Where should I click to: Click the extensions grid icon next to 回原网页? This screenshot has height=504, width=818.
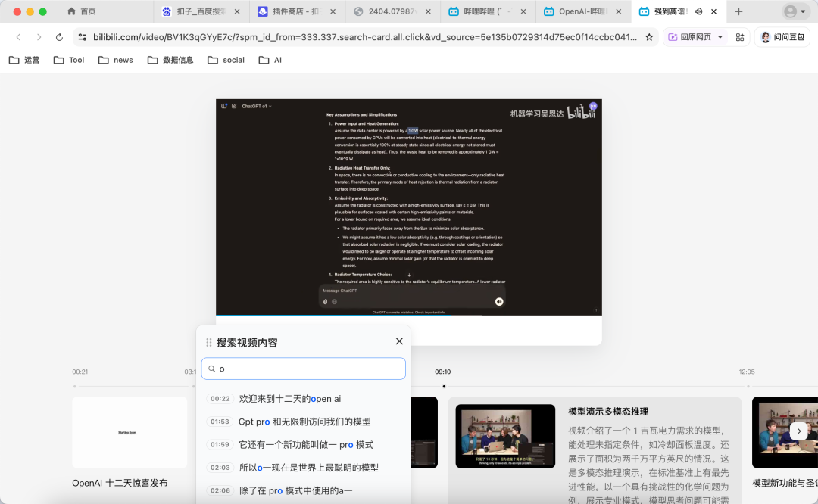point(739,36)
